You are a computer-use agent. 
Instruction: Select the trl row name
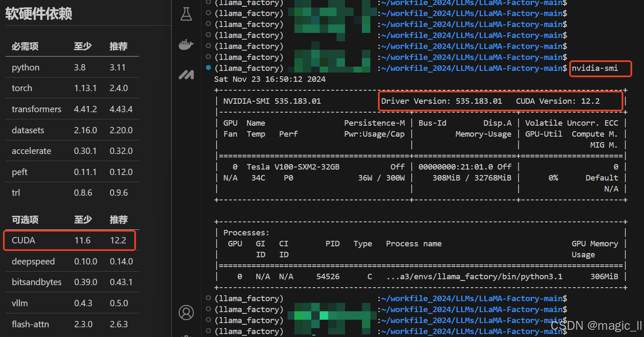pos(16,193)
